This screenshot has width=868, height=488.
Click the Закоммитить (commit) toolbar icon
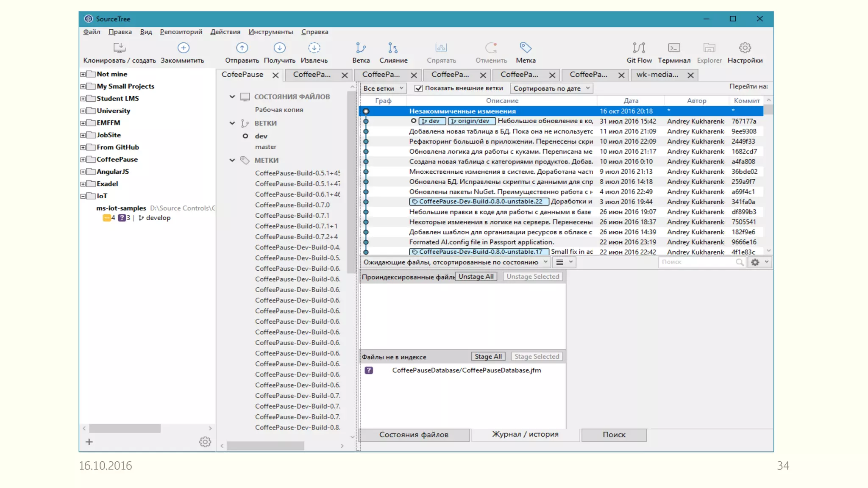(x=183, y=48)
